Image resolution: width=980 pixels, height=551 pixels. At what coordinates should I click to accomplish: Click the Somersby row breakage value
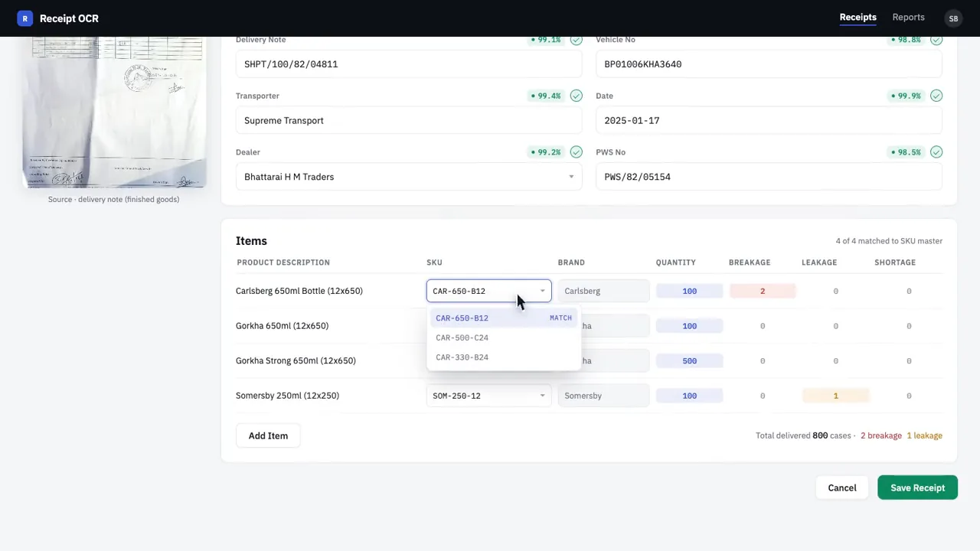[763, 396]
